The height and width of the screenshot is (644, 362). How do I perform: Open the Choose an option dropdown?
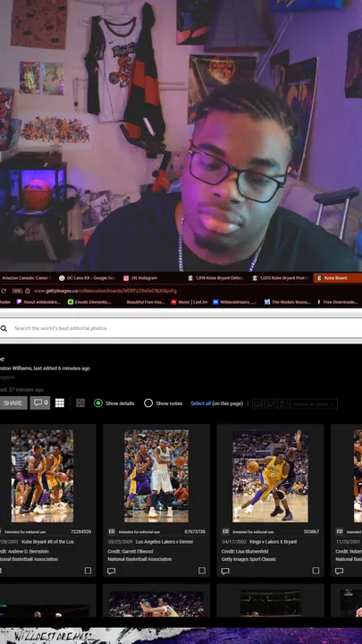[x=314, y=403]
